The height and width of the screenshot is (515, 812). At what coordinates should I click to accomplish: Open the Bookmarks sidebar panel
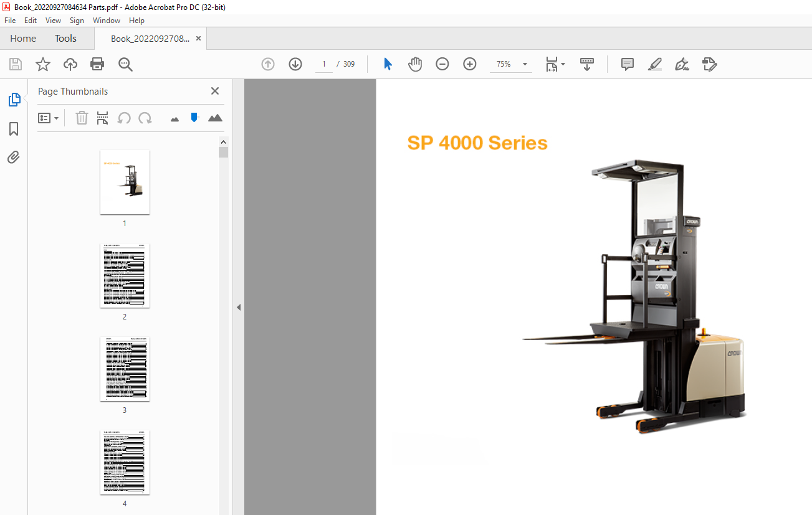(14, 129)
